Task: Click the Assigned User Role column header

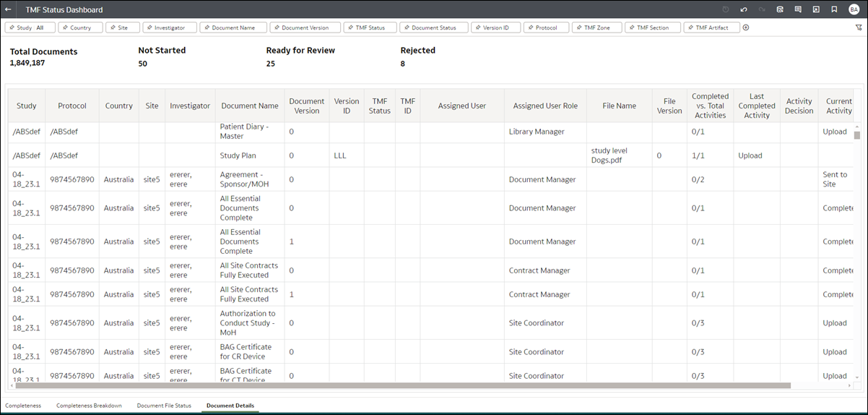Action: coord(545,106)
